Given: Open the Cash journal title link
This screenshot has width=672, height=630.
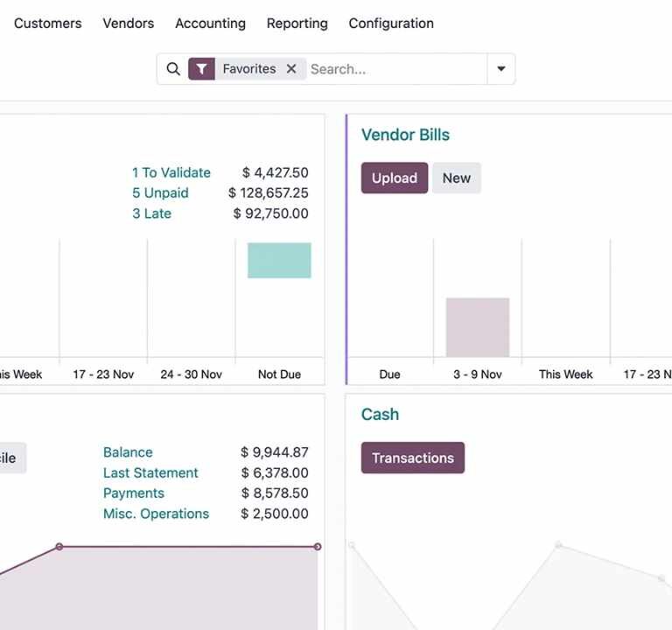Looking at the screenshot, I should (380, 415).
